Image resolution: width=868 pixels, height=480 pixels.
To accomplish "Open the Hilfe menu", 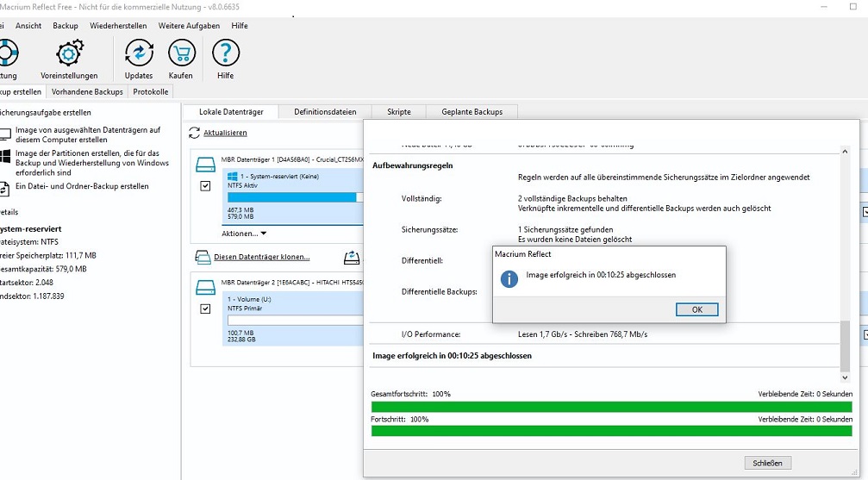I will pos(240,26).
